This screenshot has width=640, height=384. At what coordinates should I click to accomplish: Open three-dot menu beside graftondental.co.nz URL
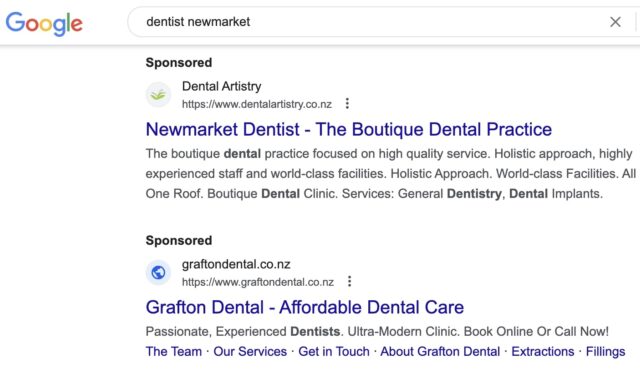tap(349, 282)
